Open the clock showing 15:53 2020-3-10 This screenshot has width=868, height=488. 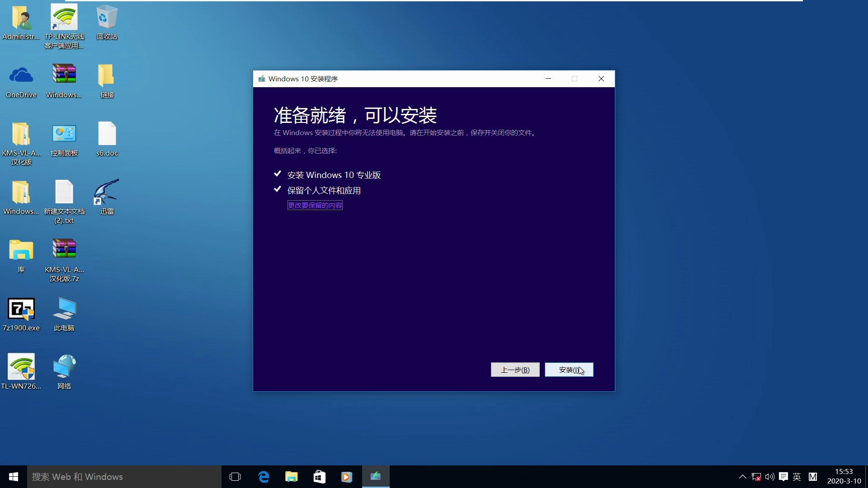(844, 477)
